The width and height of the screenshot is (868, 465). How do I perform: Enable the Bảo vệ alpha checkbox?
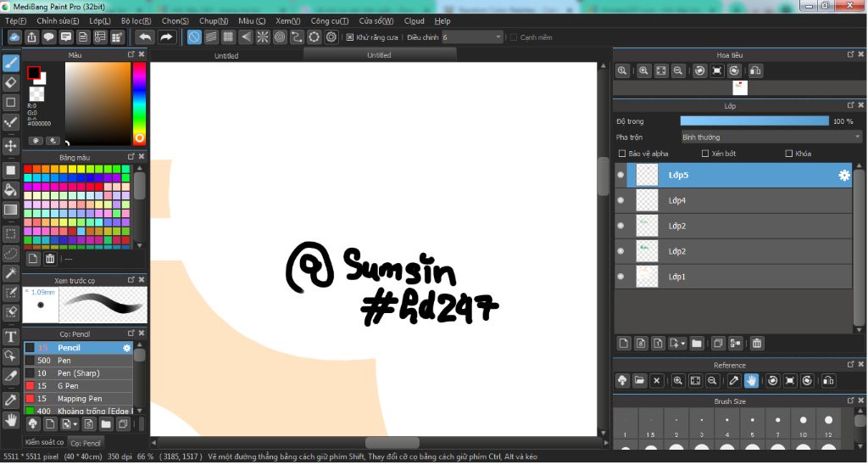coord(623,154)
